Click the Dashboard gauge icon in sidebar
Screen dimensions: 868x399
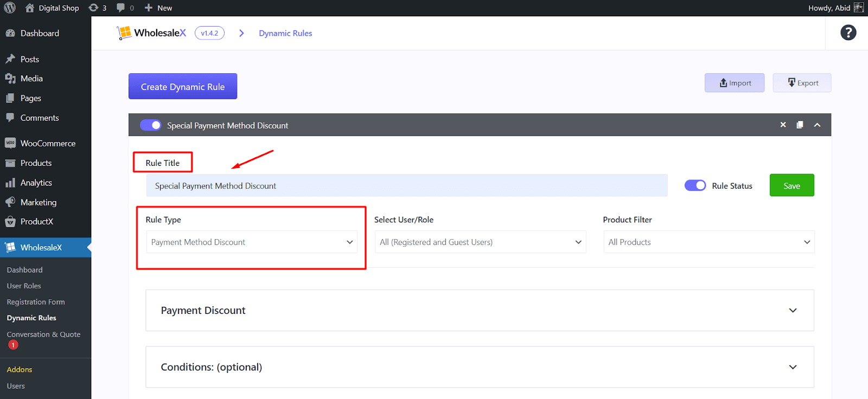10,33
